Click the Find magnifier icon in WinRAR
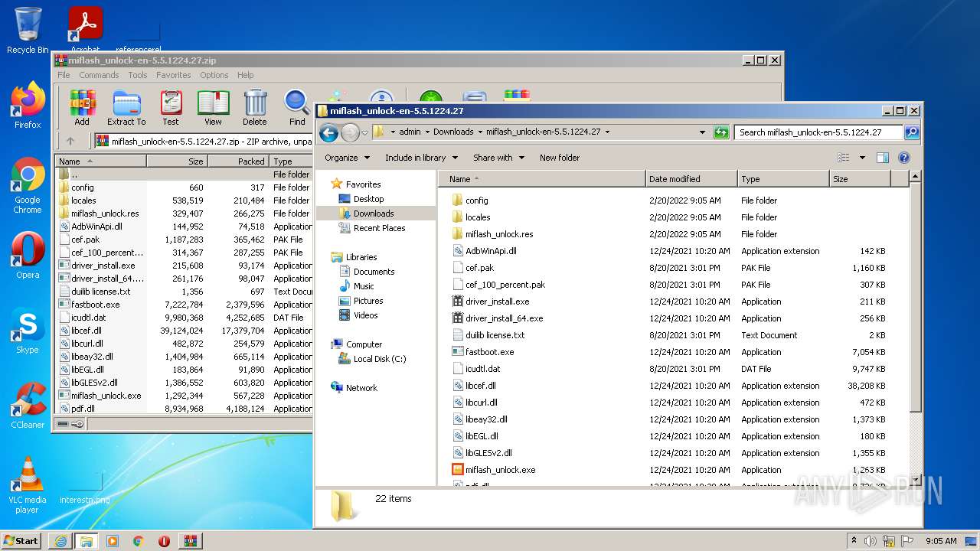Screen dimensions: 980x551 click(x=297, y=108)
